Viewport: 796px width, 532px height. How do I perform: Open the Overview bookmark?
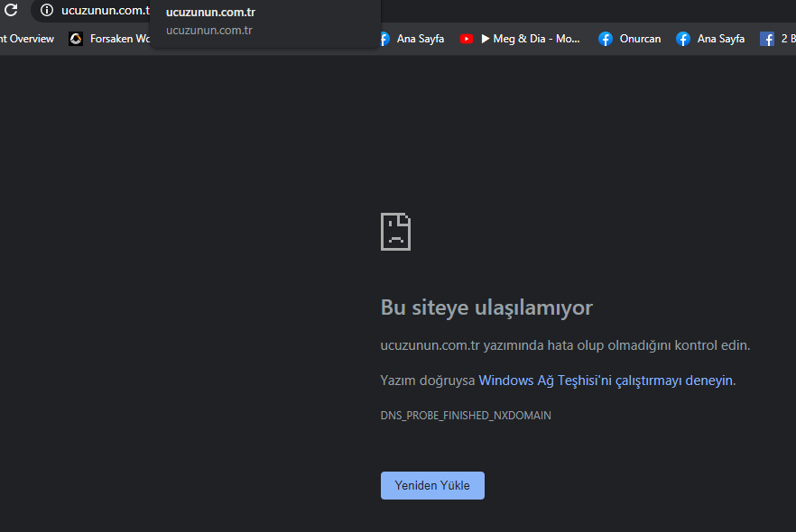(x=27, y=39)
